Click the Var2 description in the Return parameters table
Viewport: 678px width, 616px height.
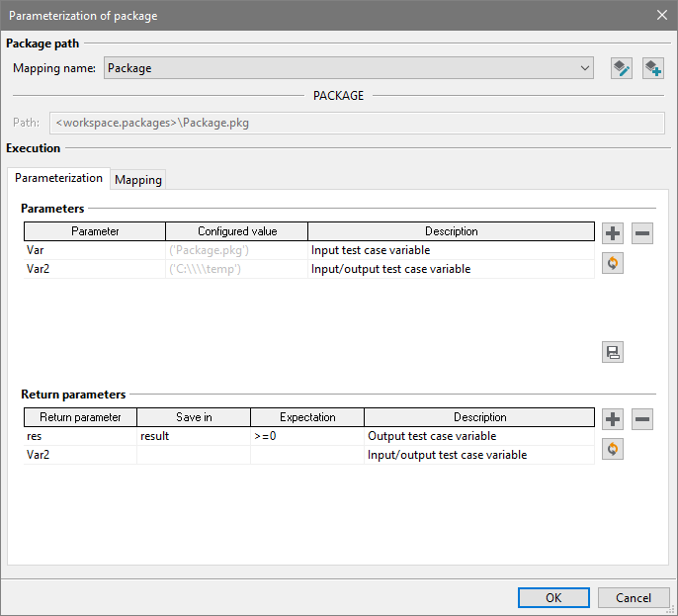(x=479, y=455)
